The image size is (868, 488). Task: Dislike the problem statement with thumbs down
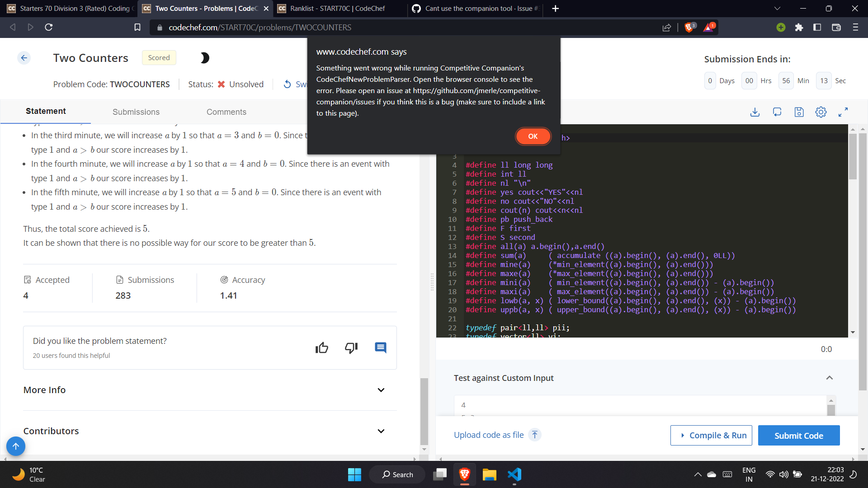351,348
